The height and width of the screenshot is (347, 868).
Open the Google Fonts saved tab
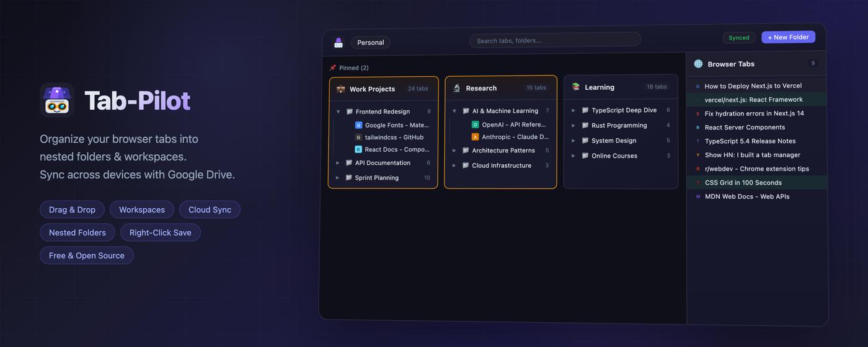[392, 125]
